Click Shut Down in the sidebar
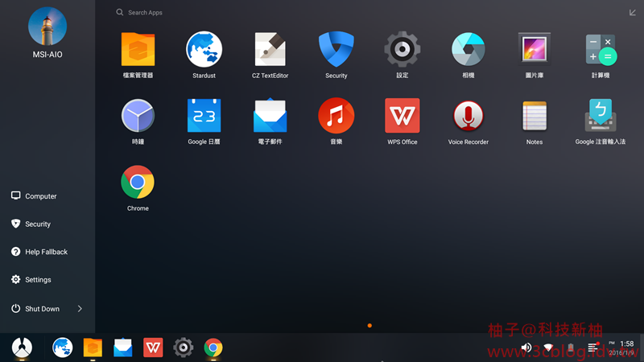The width and height of the screenshot is (644, 362). (x=35, y=309)
